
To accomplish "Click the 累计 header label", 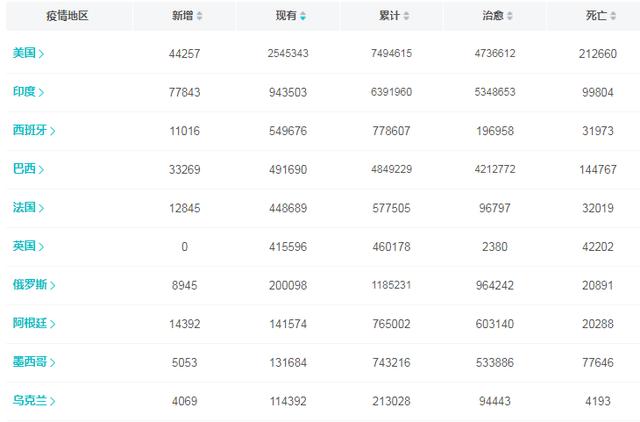I will pyautogui.click(x=389, y=16).
